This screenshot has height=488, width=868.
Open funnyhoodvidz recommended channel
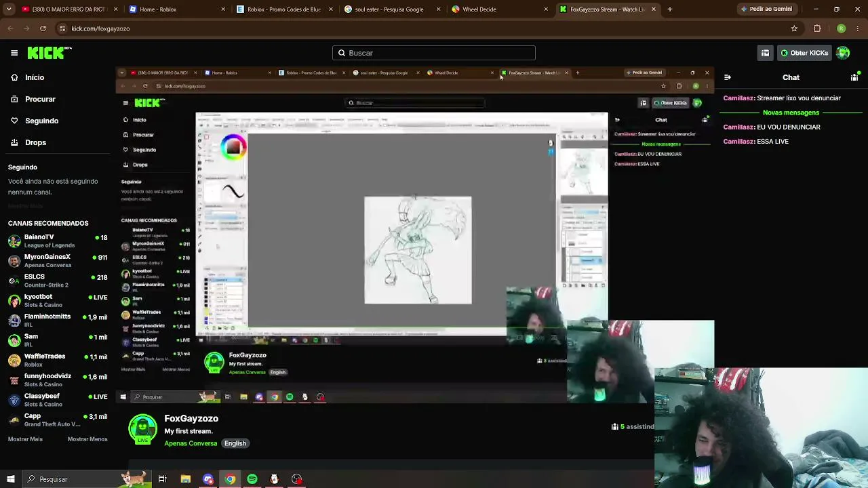58,380
